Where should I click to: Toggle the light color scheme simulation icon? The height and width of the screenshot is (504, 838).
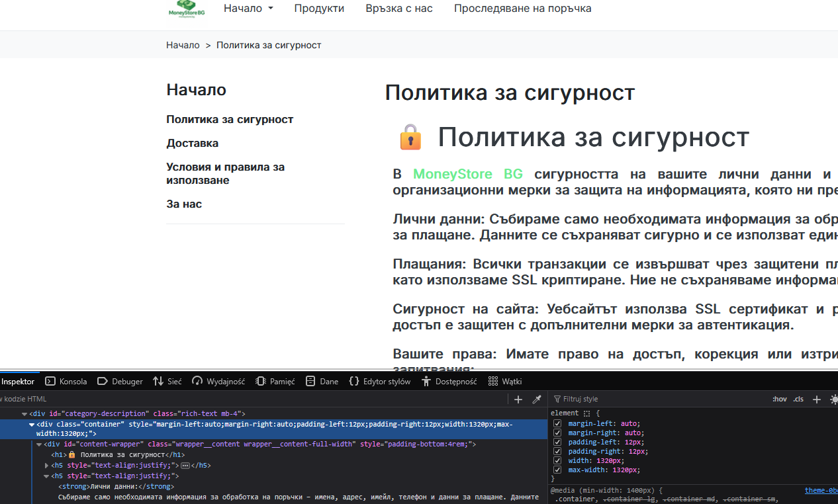click(833, 399)
